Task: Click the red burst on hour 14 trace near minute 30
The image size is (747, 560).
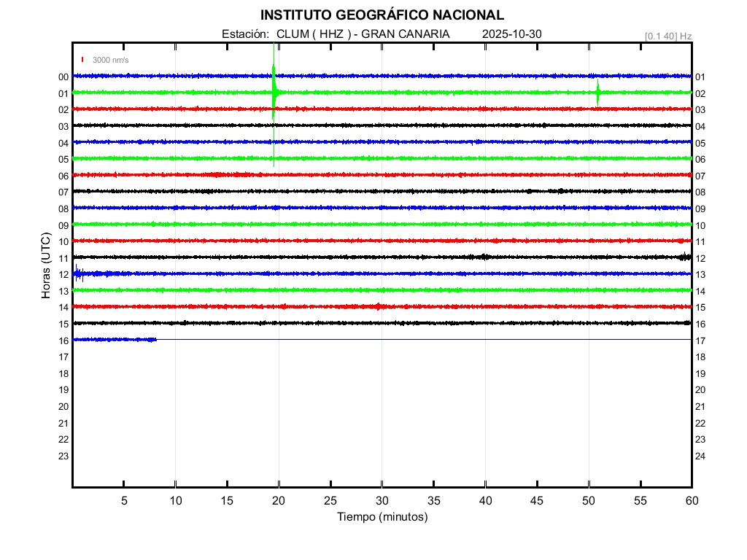Action: [x=378, y=306]
